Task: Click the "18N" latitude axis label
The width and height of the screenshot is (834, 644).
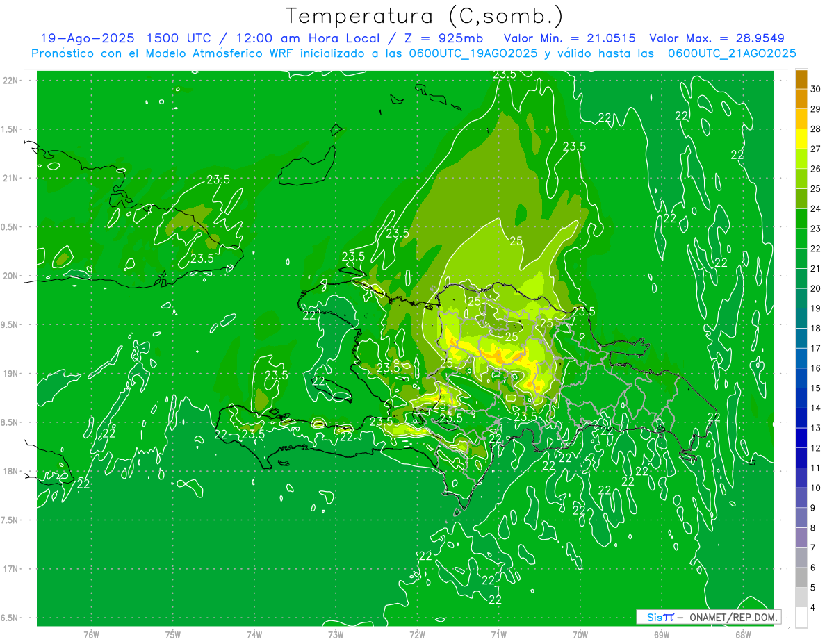Action: coord(10,471)
